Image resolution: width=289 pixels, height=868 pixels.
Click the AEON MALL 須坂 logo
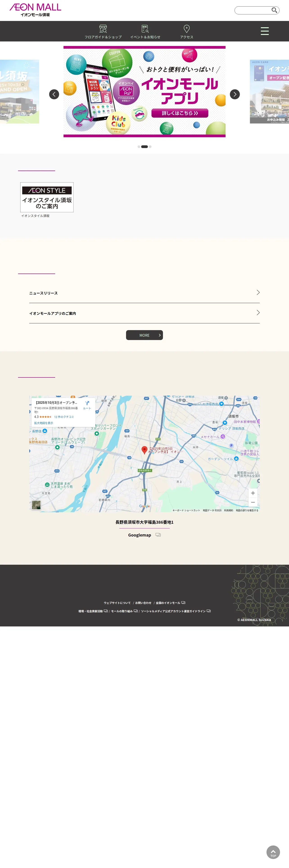tap(35, 10)
